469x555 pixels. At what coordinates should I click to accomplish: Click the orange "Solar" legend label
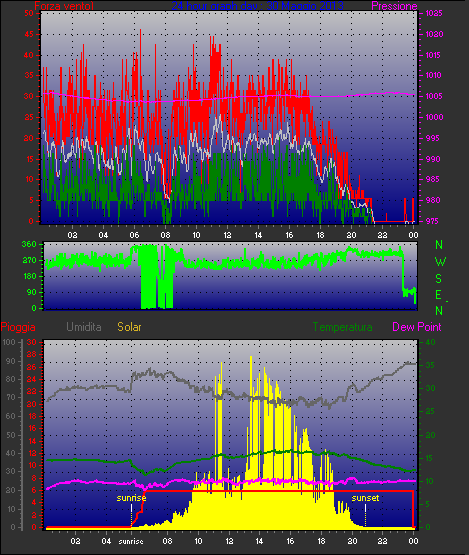tap(129, 327)
